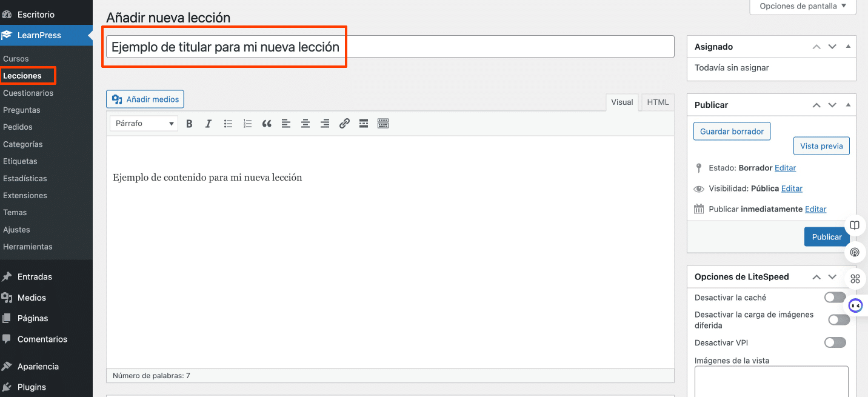This screenshot has width=868, height=397.
Task: Click the Publicar button
Action: coord(826,237)
